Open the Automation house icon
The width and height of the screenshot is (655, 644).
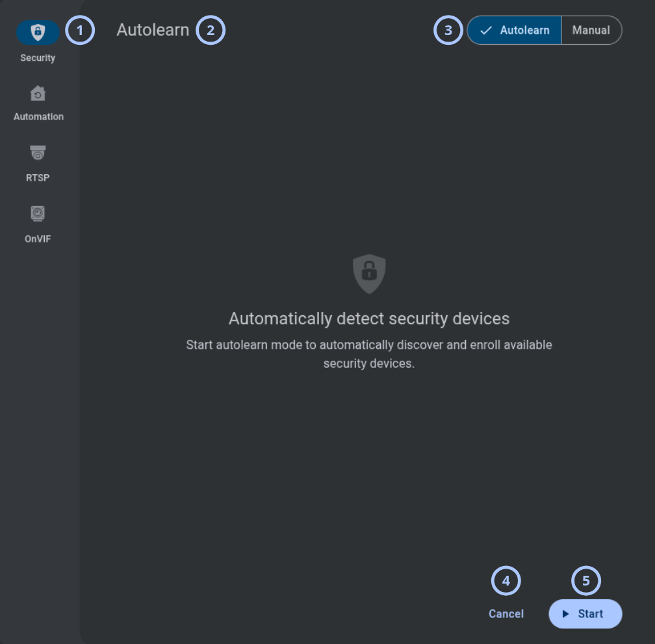pyautogui.click(x=38, y=93)
